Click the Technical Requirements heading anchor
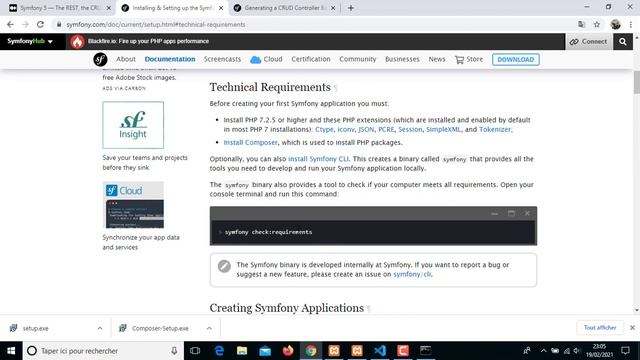This screenshot has width=640, height=360. pyautogui.click(x=336, y=88)
